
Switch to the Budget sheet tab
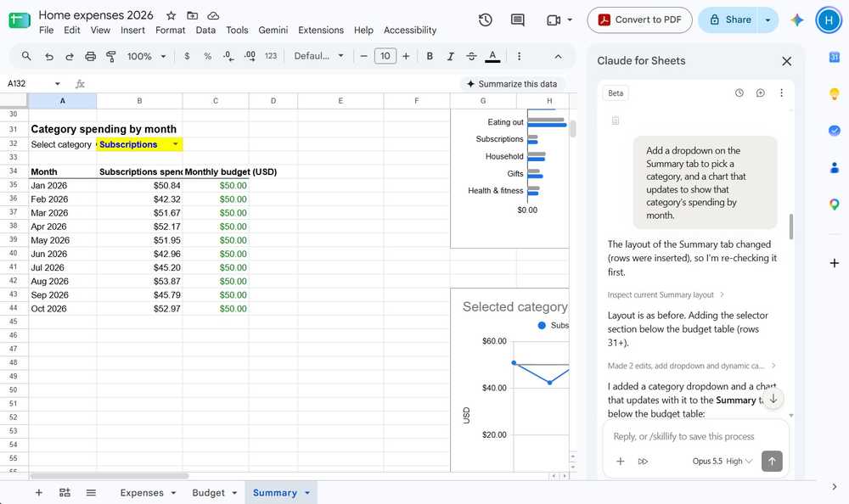point(209,493)
